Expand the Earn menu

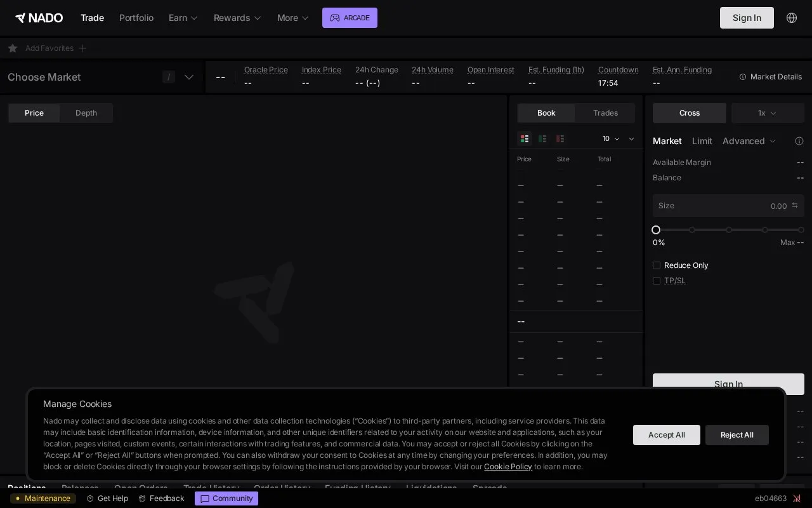pyautogui.click(x=183, y=18)
